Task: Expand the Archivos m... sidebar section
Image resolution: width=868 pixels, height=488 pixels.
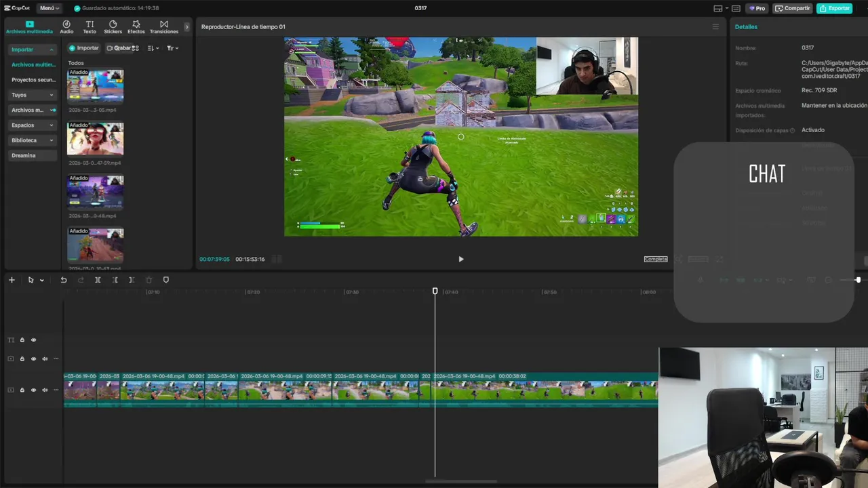Action: tap(33, 110)
